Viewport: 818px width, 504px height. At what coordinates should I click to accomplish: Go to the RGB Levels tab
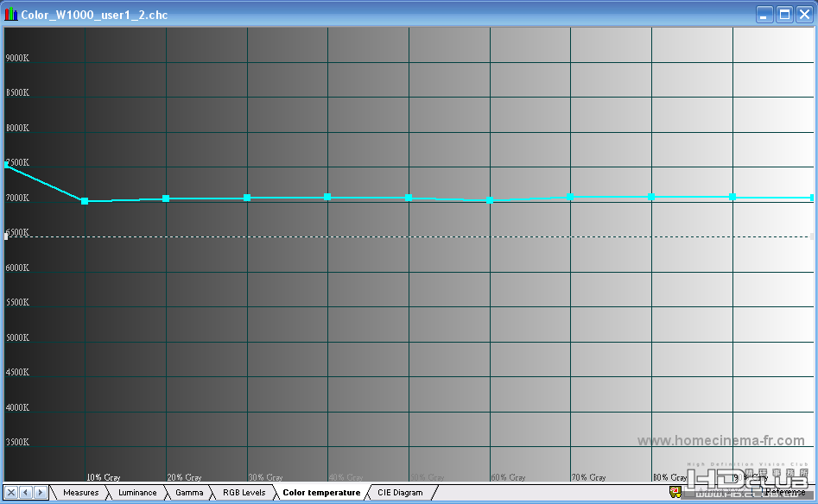pyautogui.click(x=244, y=493)
